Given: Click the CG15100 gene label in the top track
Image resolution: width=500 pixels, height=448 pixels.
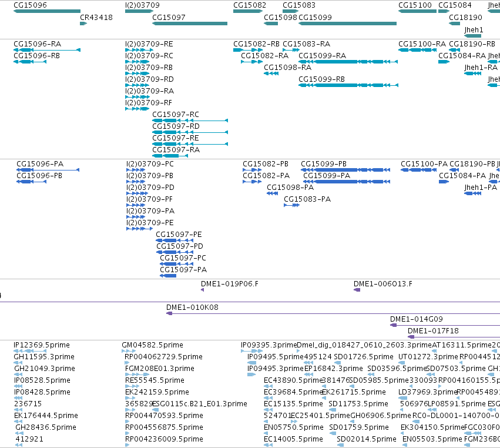Looking at the screenshot, I should click(415, 5).
